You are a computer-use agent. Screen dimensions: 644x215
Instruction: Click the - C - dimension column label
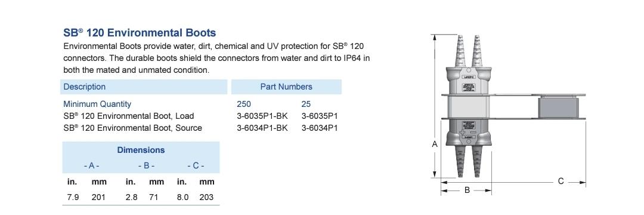point(196,165)
